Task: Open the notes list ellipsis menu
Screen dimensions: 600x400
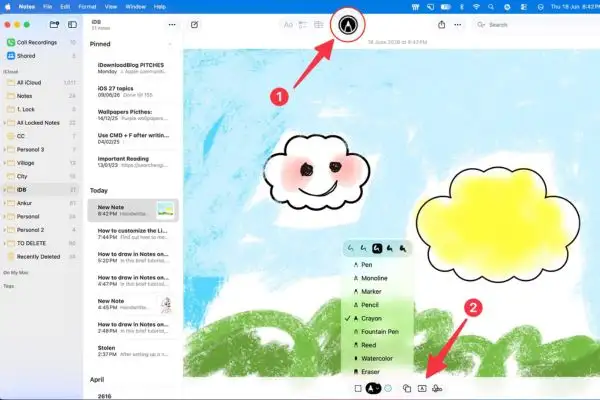Action: [x=172, y=25]
